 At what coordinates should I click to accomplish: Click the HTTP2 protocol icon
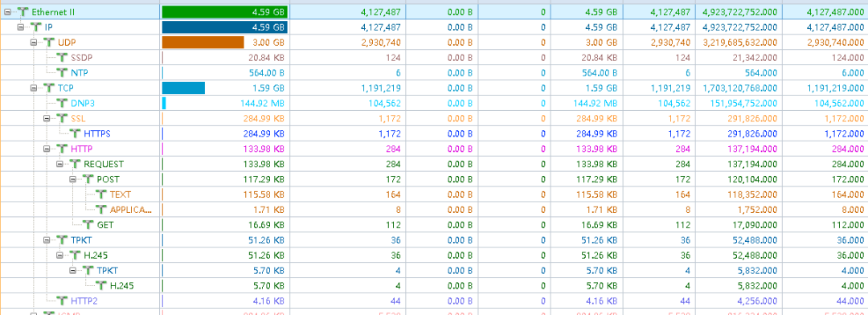(62, 301)
